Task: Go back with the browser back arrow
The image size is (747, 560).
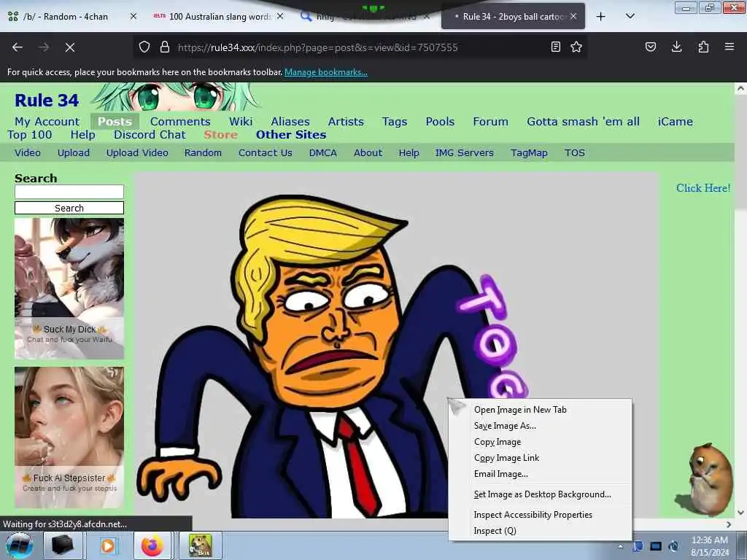Action: click(18, 47)
